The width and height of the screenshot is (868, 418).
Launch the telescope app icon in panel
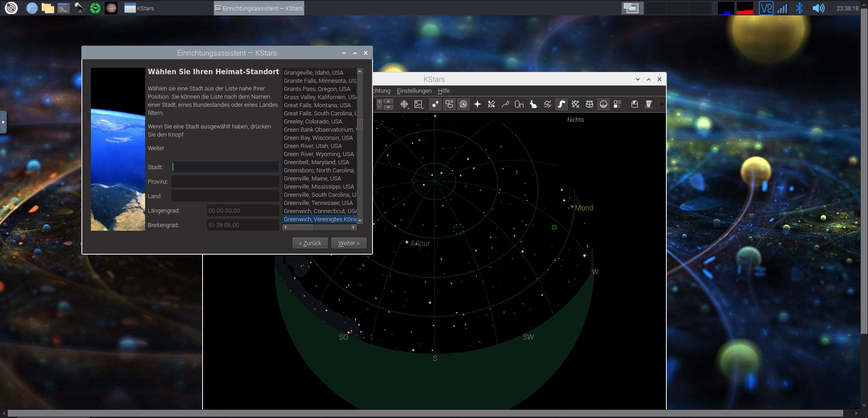[x=80, y=8]
